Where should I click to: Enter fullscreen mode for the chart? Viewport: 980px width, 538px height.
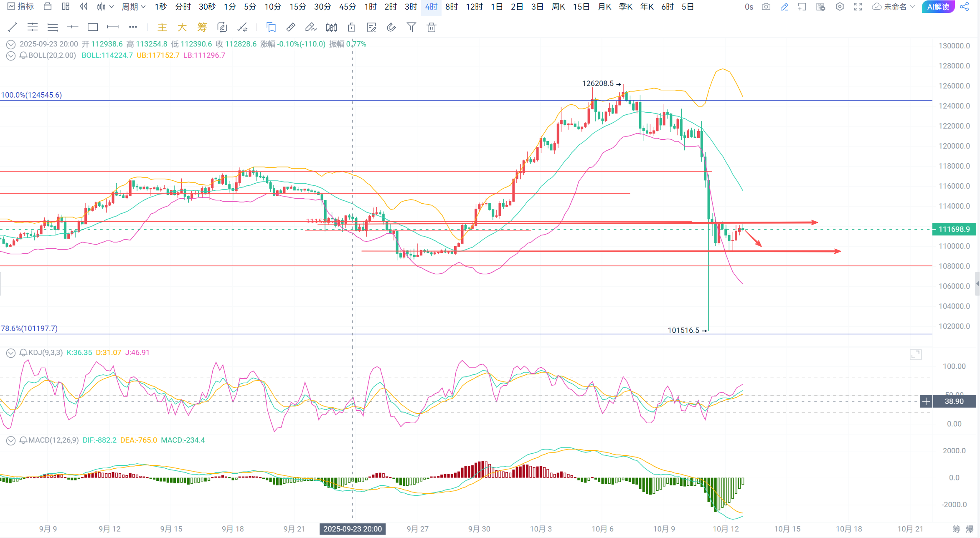[858, 7]
